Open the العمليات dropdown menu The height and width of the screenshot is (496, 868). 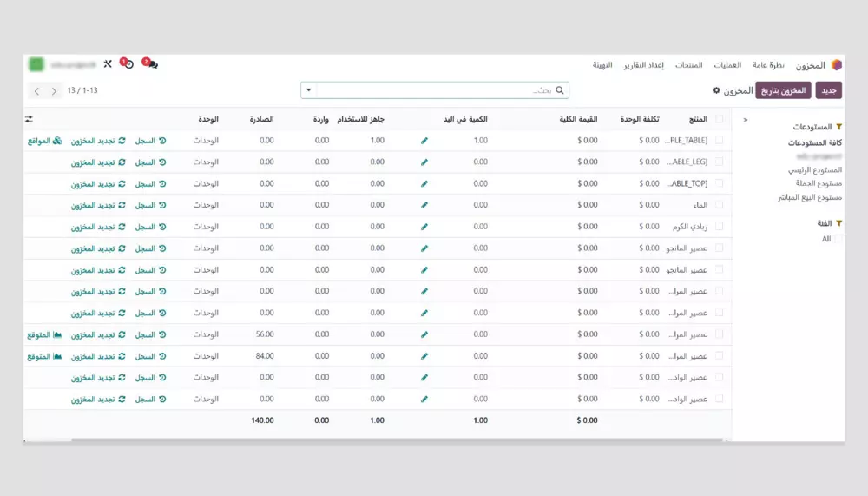727,65
